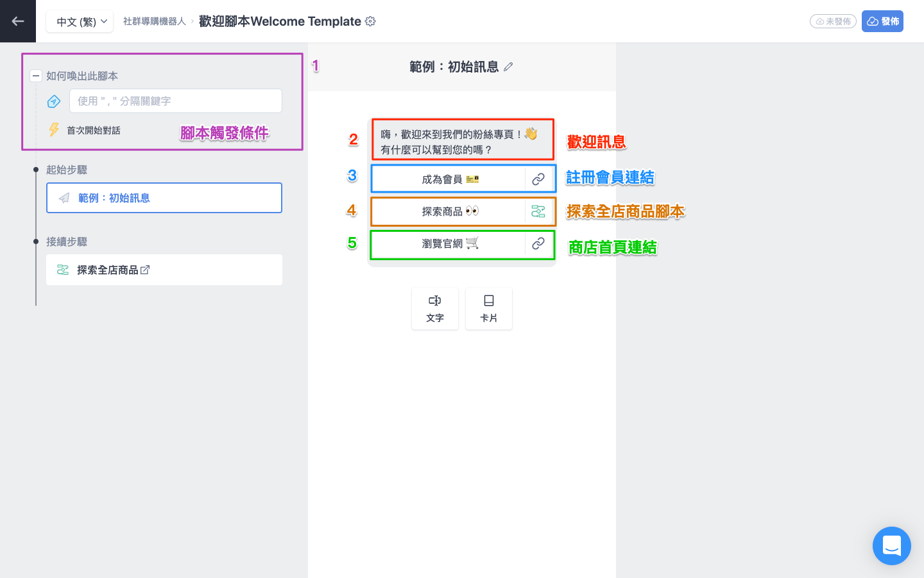Click the keyword tag icon beside input
924x578 pixels.
click(x=54, y=101)
